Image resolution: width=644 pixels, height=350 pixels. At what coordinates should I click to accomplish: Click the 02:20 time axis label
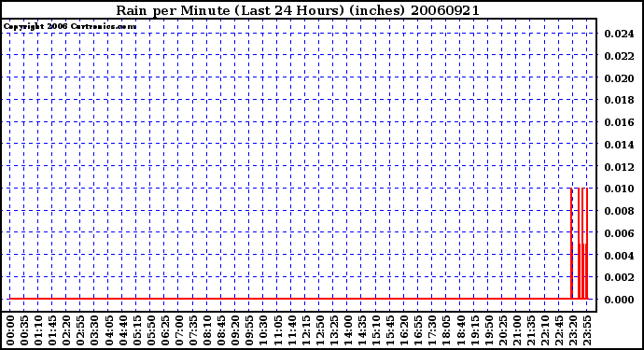pyautogui.click(x=66, y=330)
